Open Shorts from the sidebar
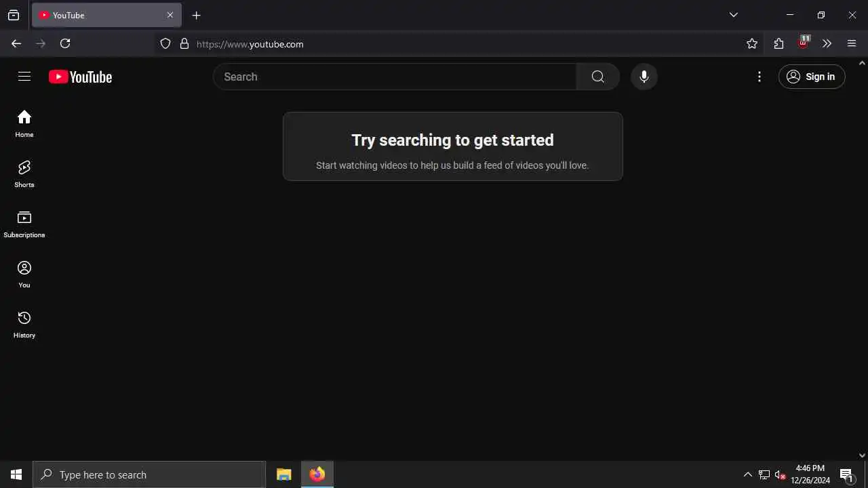Viewport: 868px width, 488px height. point(24,174)
